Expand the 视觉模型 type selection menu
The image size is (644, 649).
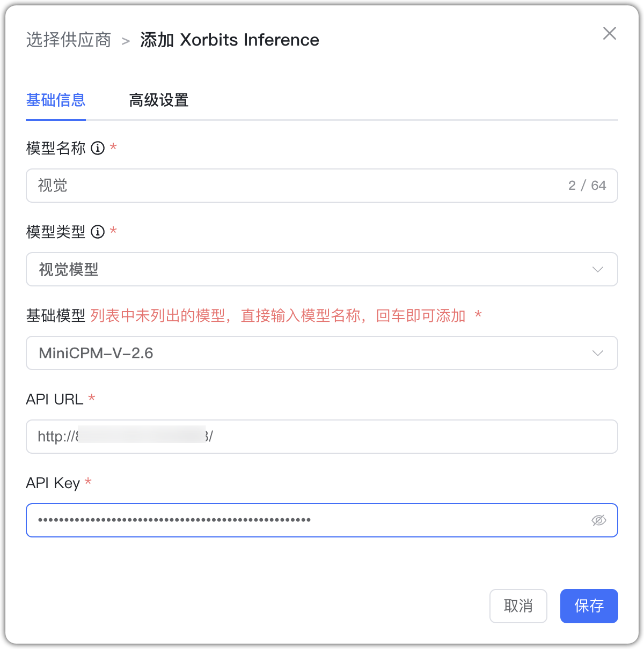tap(322, 269)
